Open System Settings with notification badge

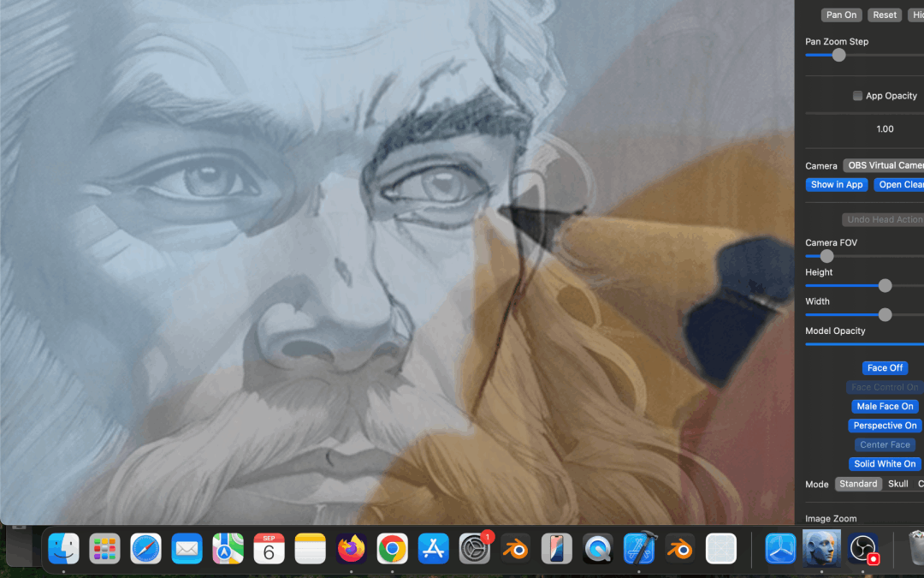475,549
